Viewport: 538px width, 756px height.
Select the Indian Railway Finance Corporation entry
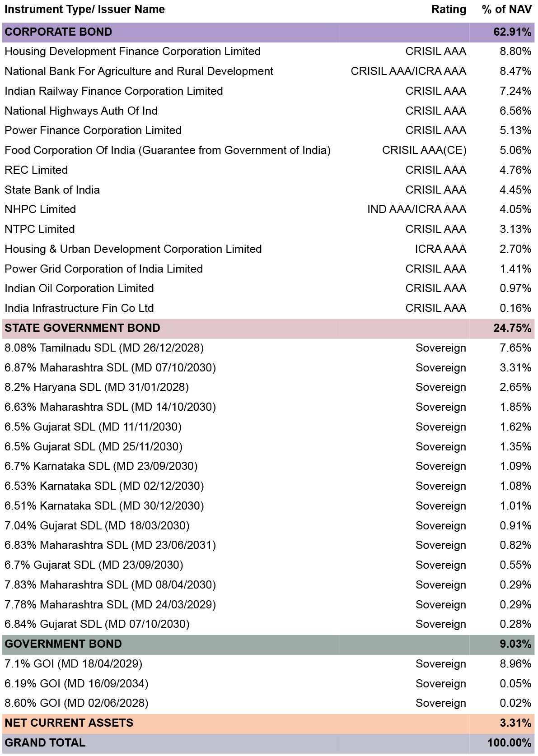coord(114,91)
